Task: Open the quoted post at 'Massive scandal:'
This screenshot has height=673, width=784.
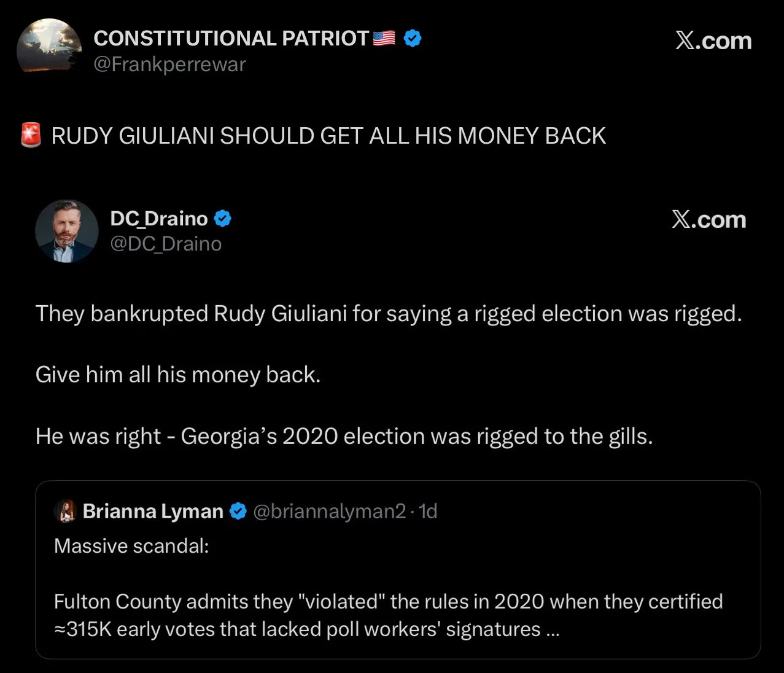Action: (131, 546)
